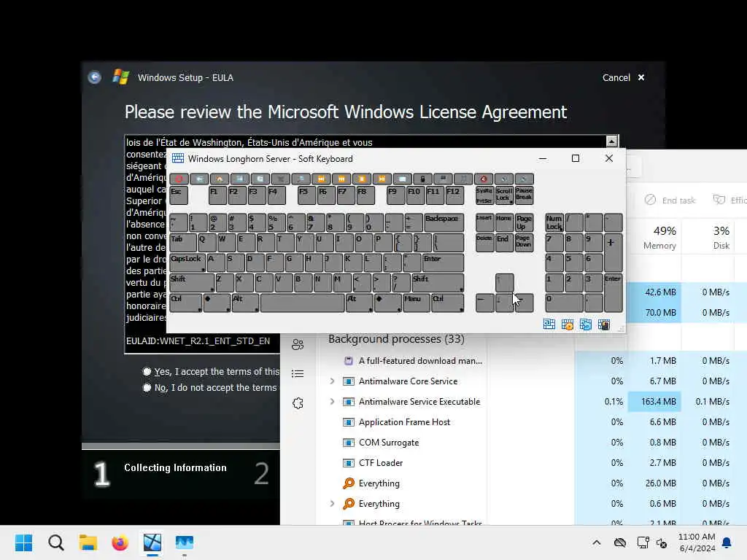Click the network icon in system tray
The width and height of the screenshot is (747, 560).
(x=643, y=542)
